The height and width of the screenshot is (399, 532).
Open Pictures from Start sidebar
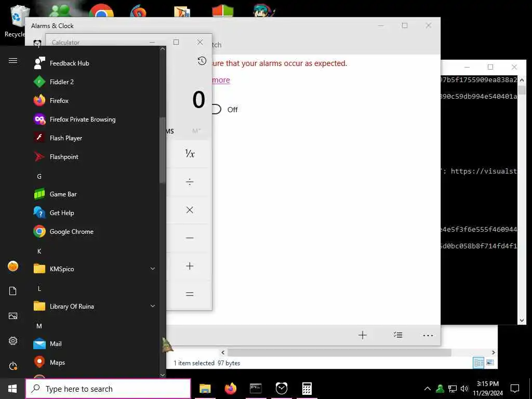pos(13,316)
